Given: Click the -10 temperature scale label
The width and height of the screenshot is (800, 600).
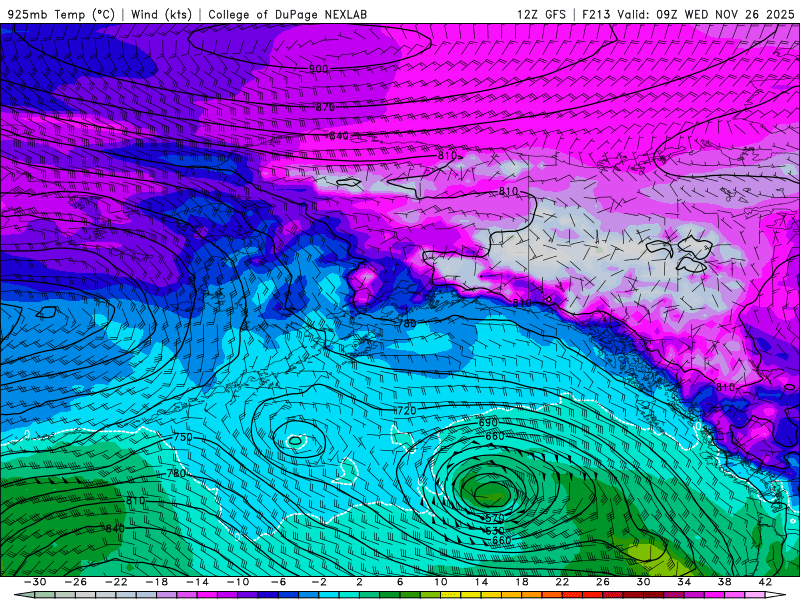Looking at the screenshot, I should coord(238,582).
